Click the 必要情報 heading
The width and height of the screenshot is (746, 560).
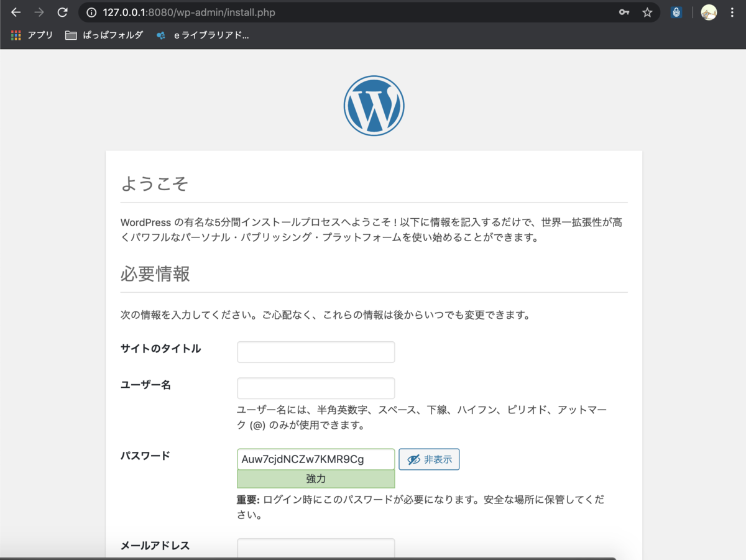coord(155,273)
